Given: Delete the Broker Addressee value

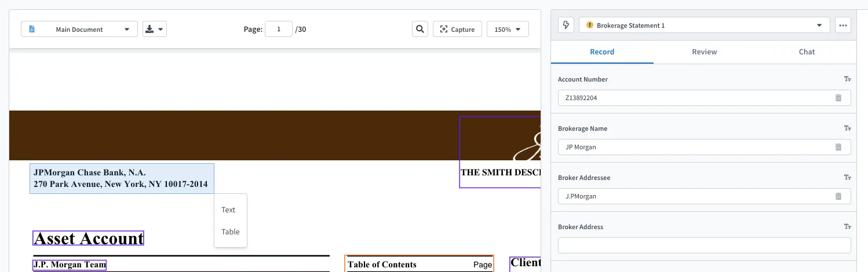Looking at the screenshot, I should click(838, 196).
